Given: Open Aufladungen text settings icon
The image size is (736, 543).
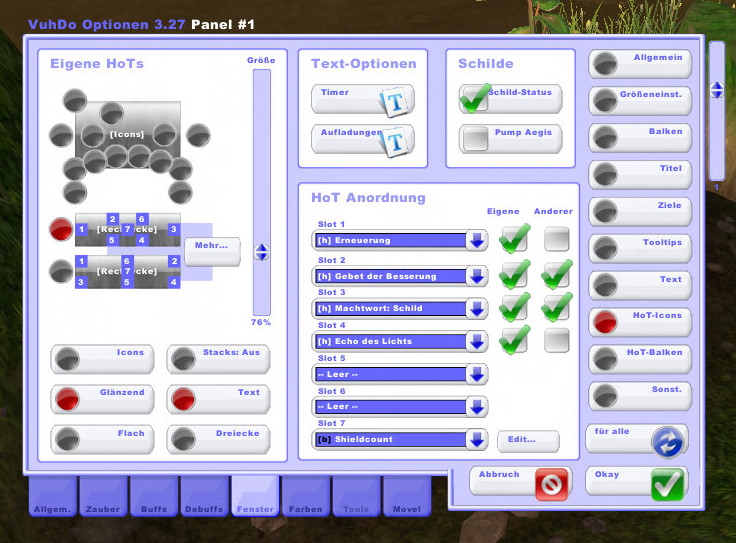Looking at the screenshot, I should pyautogui.click(x=395, y=141).
